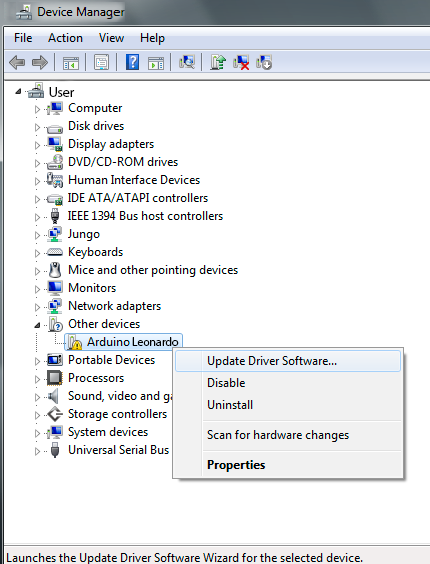Select the Processors tree item
Viewport: 430px width, 564px height.
click(x=96, y=378)
